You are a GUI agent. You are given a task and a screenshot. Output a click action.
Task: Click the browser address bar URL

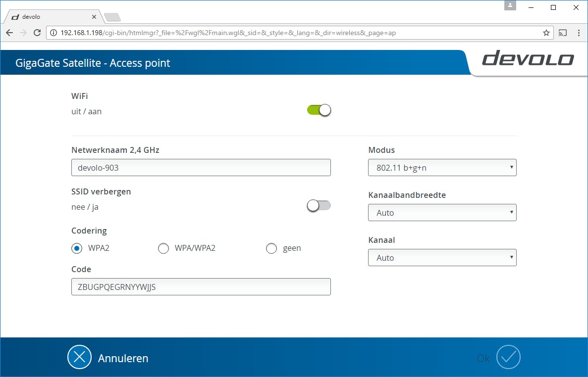pyautogui.click(x=228, y=33)
